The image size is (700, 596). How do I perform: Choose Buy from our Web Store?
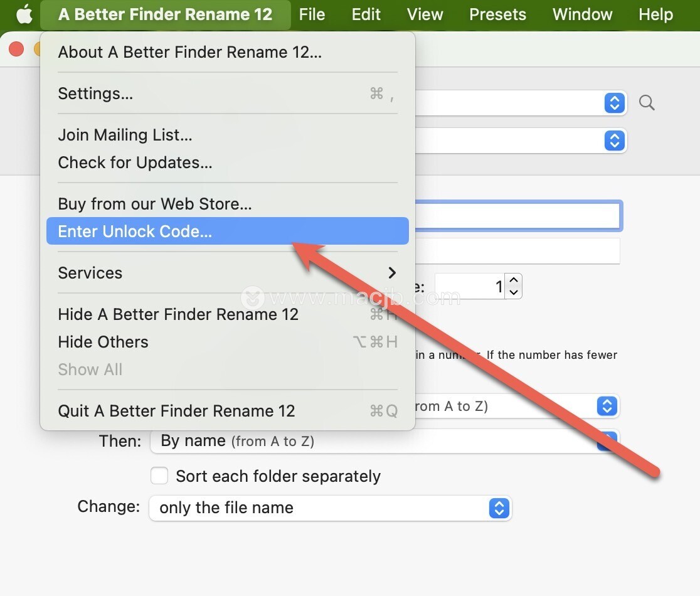[228, 203]
